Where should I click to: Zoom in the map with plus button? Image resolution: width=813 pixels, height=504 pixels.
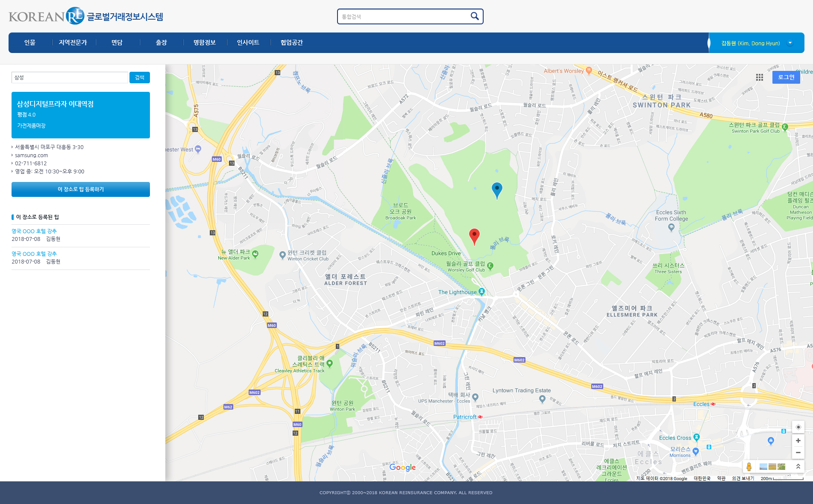coord(798,440)
